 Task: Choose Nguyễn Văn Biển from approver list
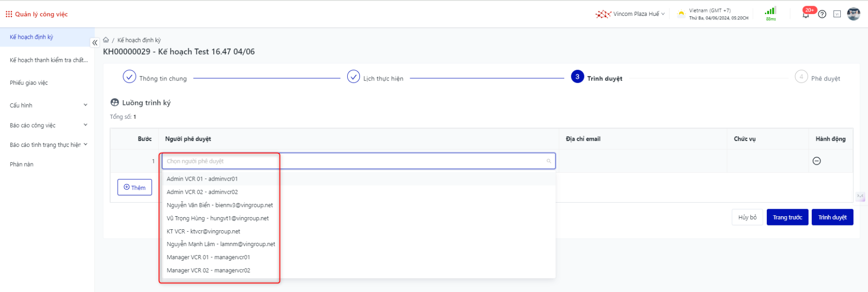(x=219, y=205)
